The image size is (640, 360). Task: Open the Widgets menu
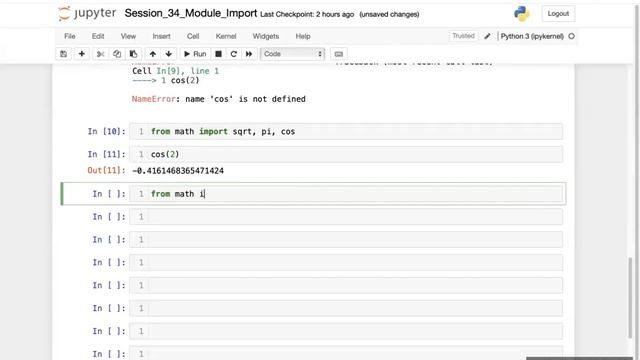(266, 36)
